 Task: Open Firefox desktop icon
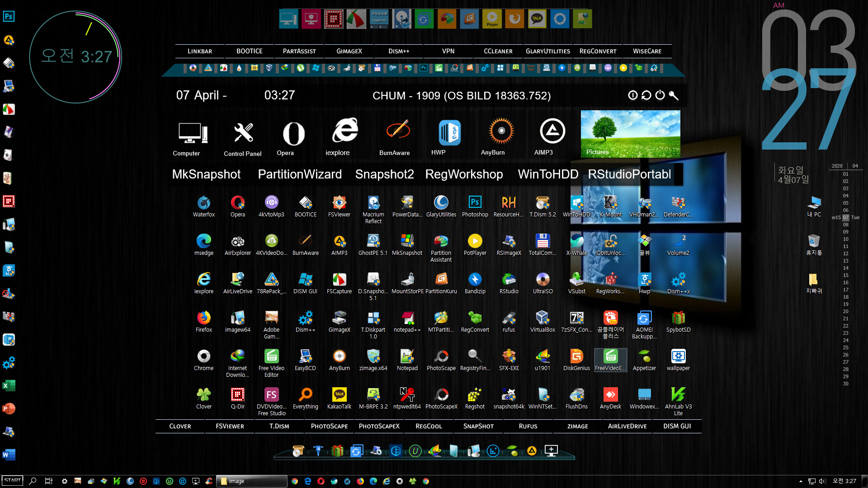click(204, 322)
